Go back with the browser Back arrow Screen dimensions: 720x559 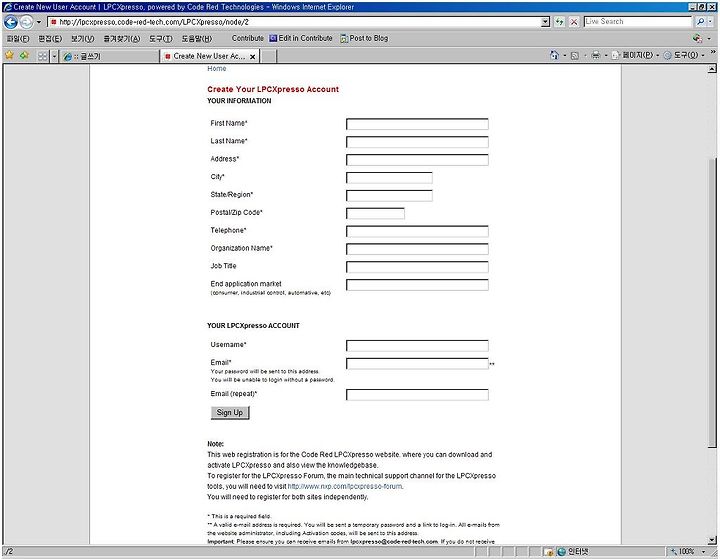coord(11,22)
